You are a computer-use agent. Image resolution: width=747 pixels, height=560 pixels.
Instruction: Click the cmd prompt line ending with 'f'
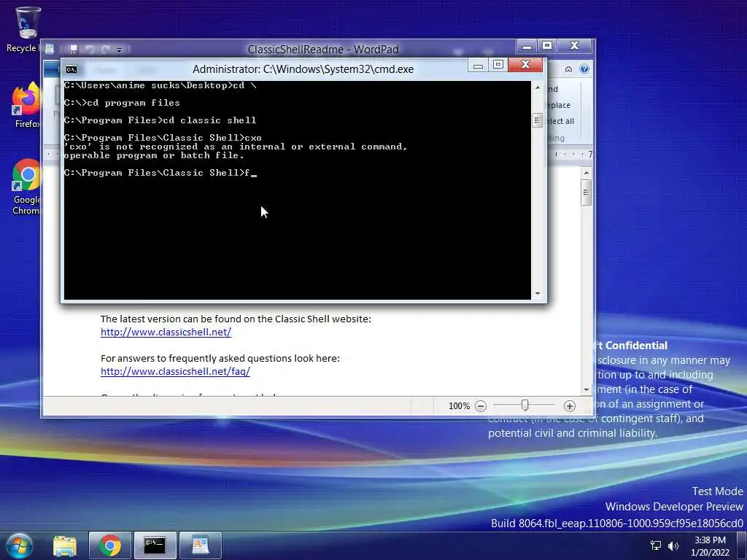point(160,173)
